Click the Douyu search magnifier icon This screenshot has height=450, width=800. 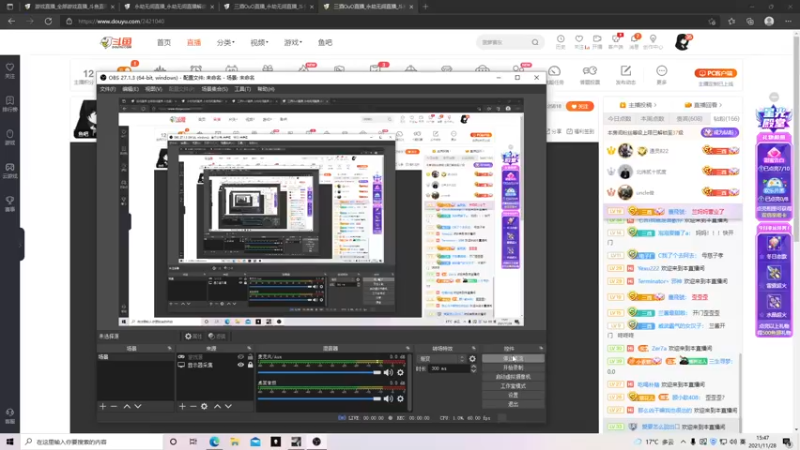pyautogui.click(x=535, y=42)
